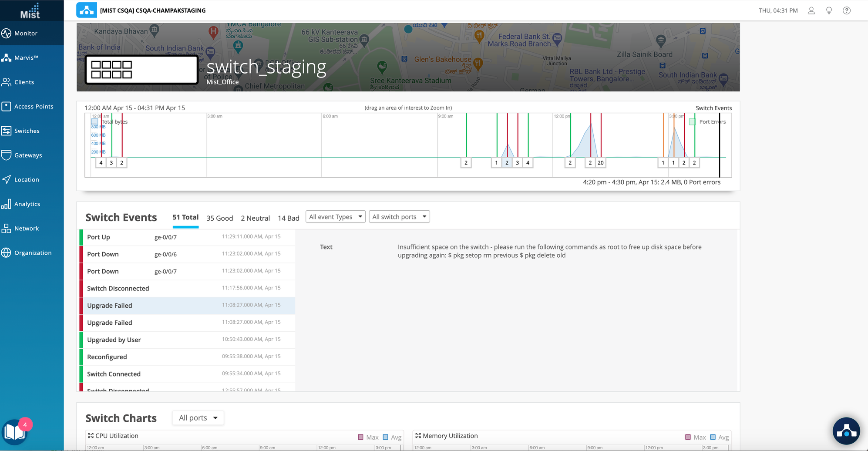Open the Marvis chat assistant bubble
Viewport: 868px width, 451px height.
click(x=846, y=431)
